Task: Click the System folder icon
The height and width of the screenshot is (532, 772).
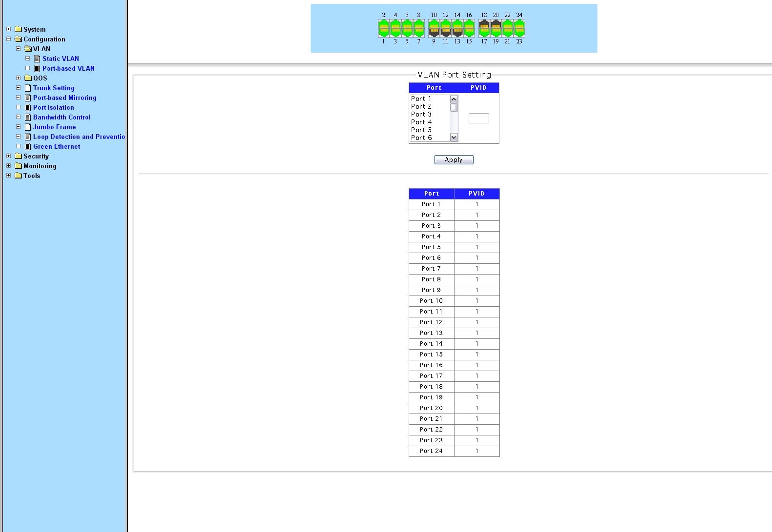Action: [19, 29]
